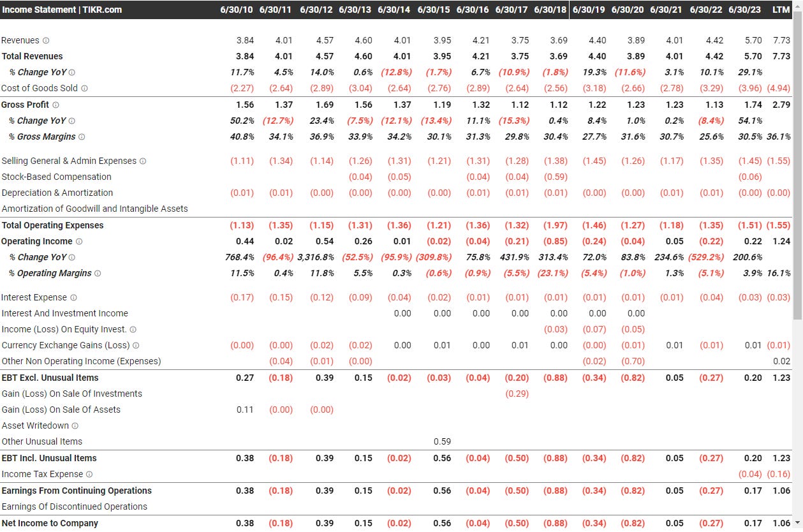Select the 6/30/17 column header
Image resolution: width=803 pixels, height=532 pixels.
[x=512, y=10]
